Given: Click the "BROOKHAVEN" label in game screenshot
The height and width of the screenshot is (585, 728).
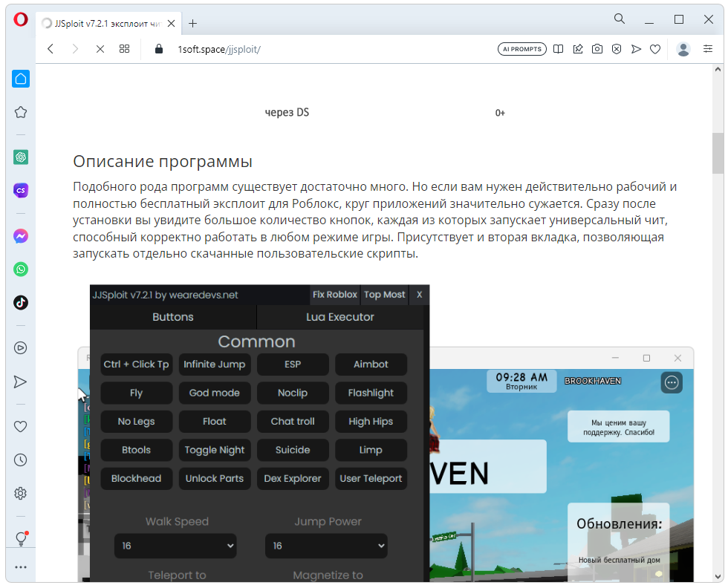Looking at the screenshot, I should (593, 381).
